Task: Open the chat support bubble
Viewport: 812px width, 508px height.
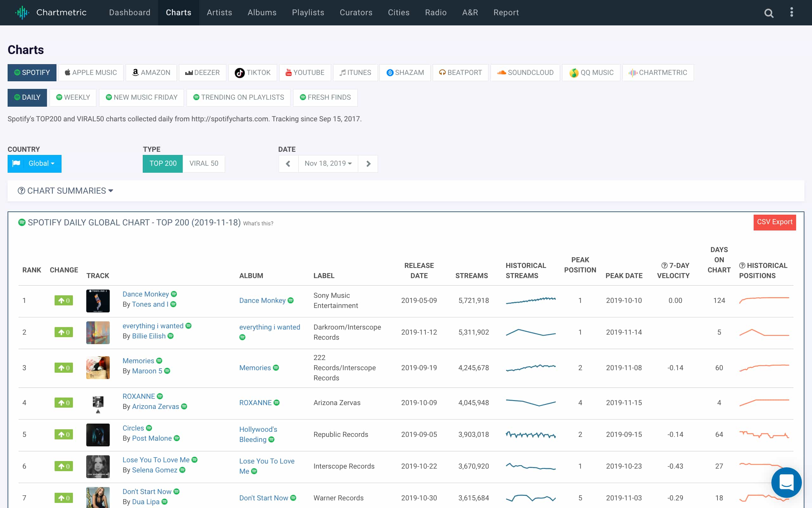Action: click(786, 482)
